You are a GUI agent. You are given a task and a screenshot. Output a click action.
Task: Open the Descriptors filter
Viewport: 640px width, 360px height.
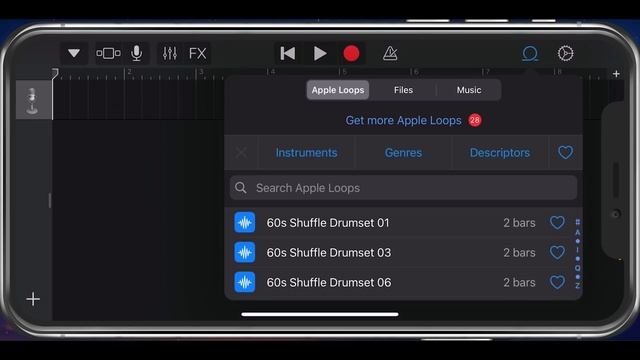pos(500,153)
